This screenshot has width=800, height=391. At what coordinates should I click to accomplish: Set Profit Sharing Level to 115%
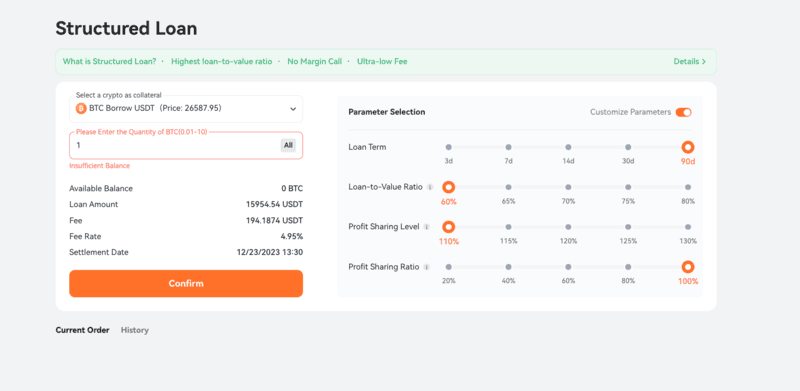pyautogui.click(x=508, y=227)
